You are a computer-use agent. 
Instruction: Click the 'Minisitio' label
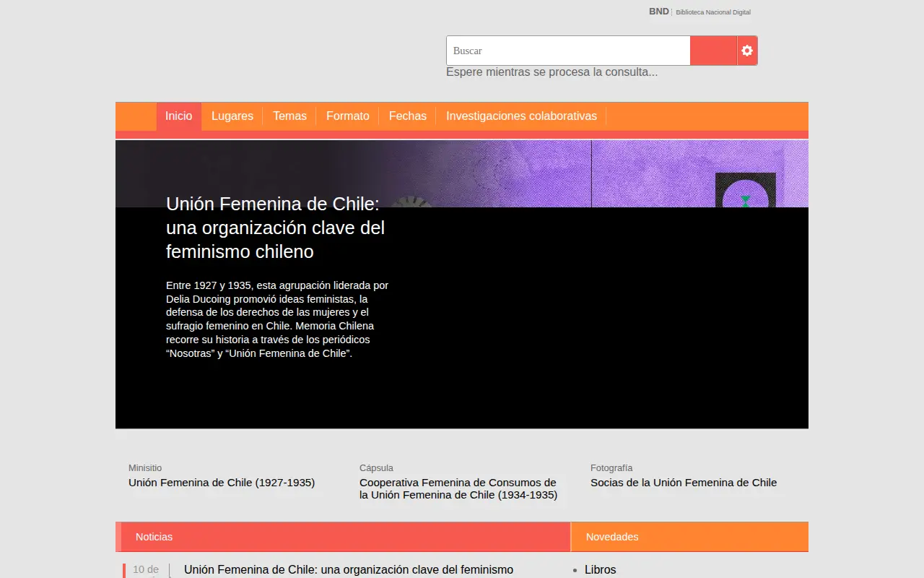coord(145,468)
